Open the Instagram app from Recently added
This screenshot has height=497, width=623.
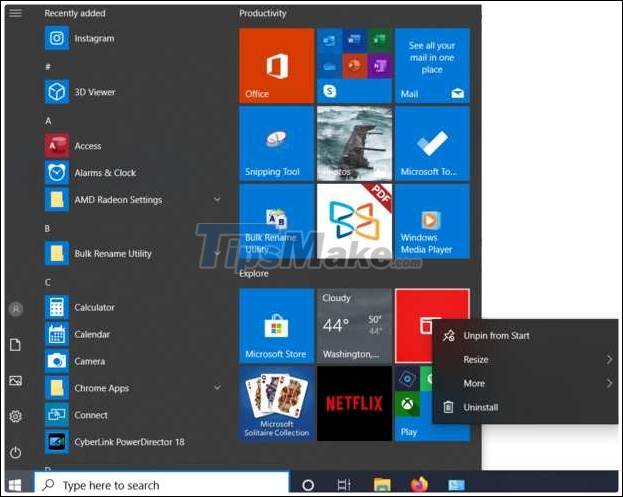(133, 38)
